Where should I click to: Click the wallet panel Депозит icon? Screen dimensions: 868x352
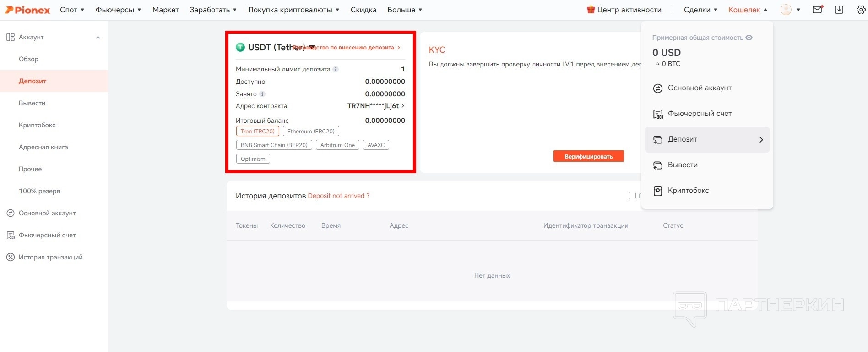(658, 140)
